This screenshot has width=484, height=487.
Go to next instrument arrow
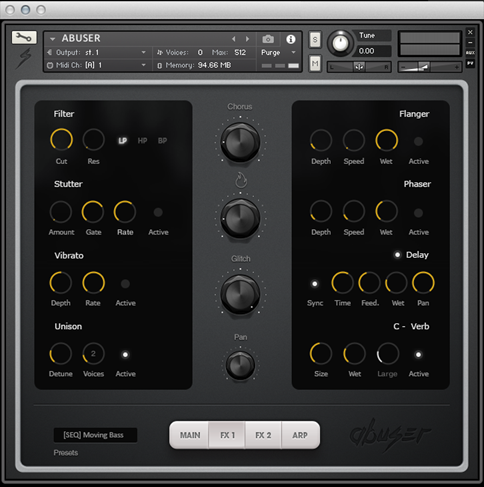click(247, 39)
